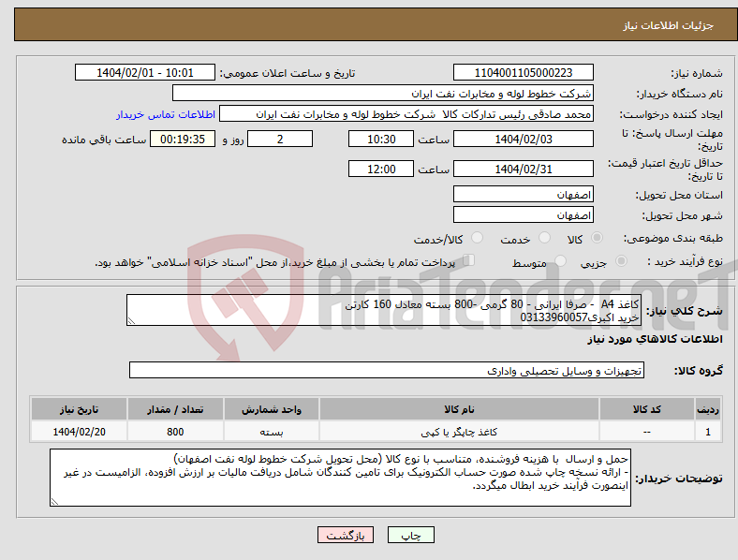Click the گروه کالا label
This screenshot has width=738, height=560.
click(699, 370)
